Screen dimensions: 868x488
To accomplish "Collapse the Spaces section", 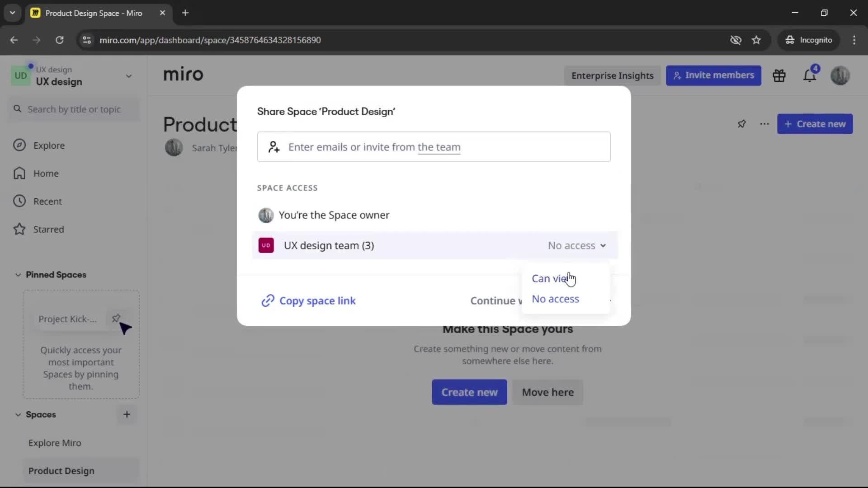I will 18,415.
